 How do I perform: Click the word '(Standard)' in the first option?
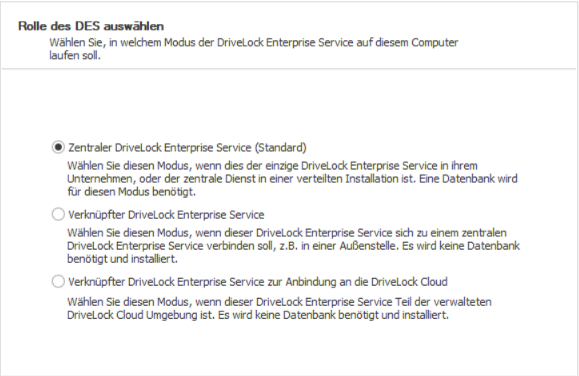(281, 148)
